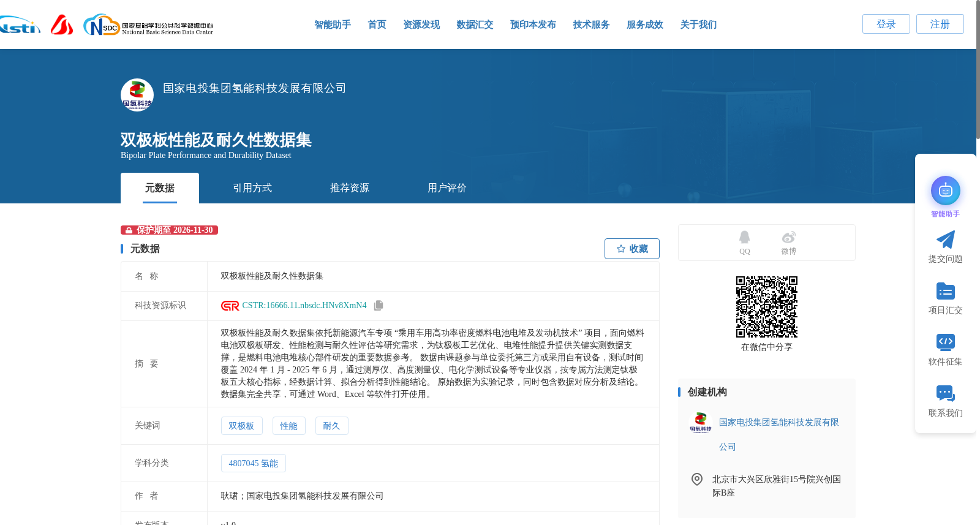Click the 国氢科技 logo under 创建机构
Image resolution: width=980 pixels, height=525 pixels.
click(701, 423)
